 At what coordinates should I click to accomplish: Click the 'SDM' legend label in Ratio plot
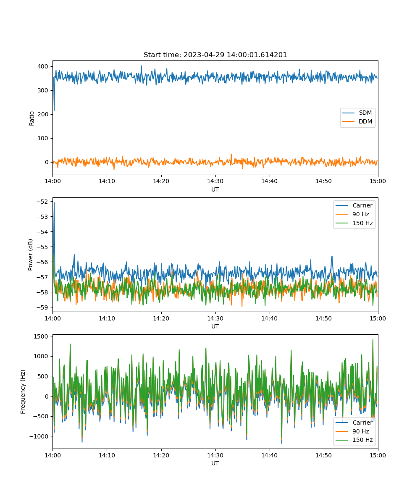pyautogui.click(x=365, y=113)
